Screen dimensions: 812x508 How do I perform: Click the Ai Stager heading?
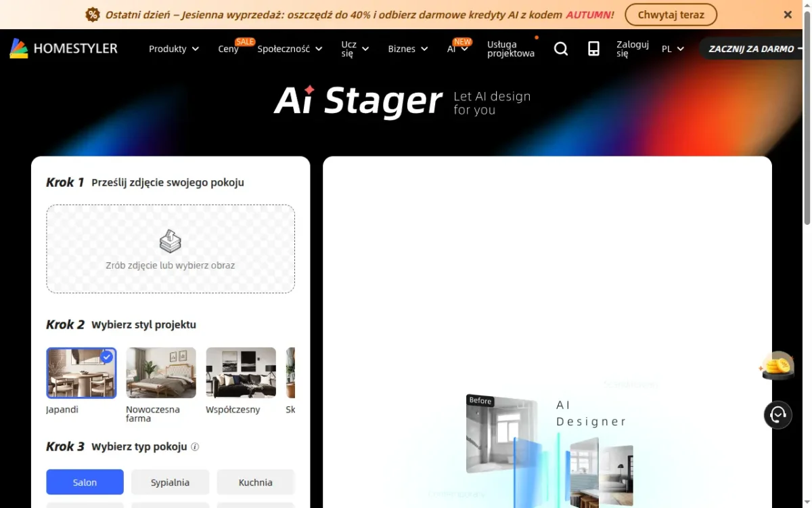(x=358, y=102)
